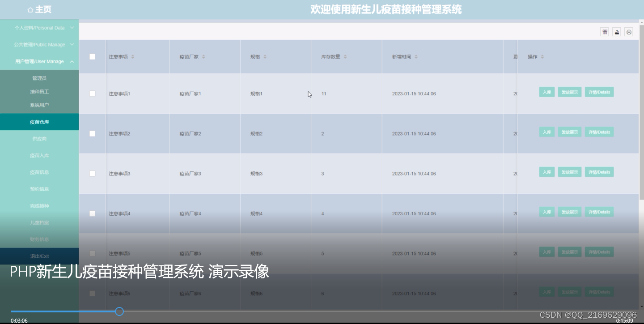Image resolution: width=644 pixels, height=324 pixels.
Task: Sort by 操作 column arrows
Action: pyautogui.click(x=542, y=57)
